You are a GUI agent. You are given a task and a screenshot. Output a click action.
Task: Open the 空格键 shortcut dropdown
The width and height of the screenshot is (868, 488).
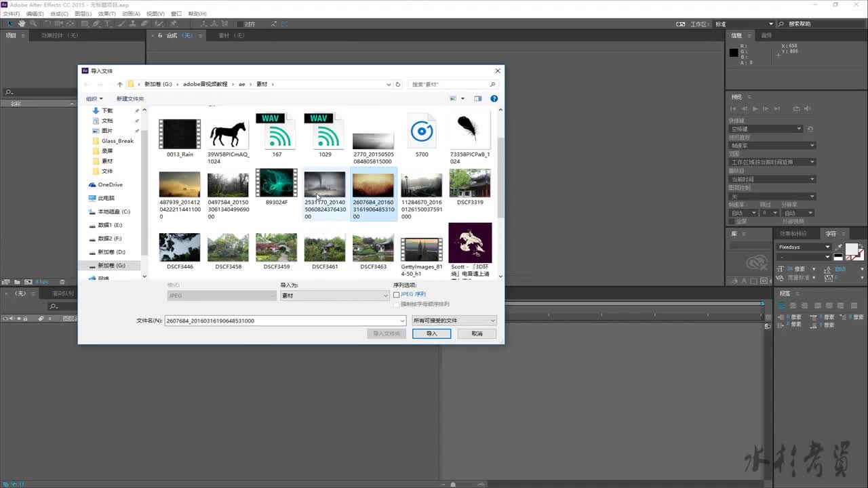point(766,129)
